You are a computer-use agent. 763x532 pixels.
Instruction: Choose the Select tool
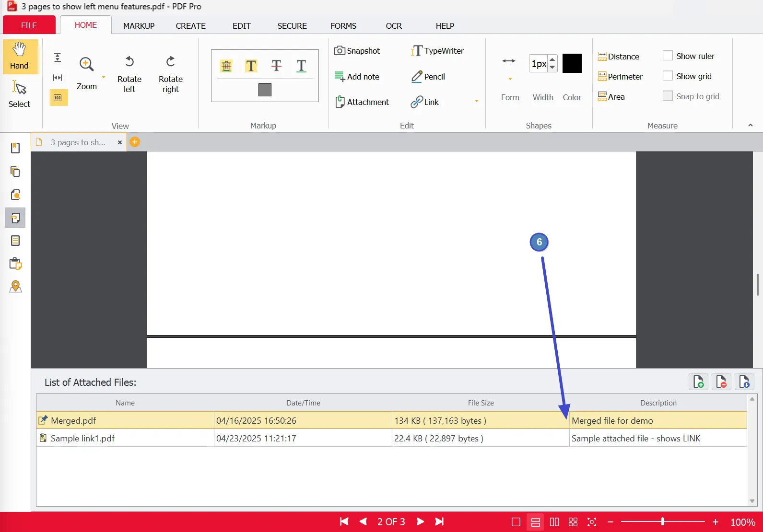19,94
